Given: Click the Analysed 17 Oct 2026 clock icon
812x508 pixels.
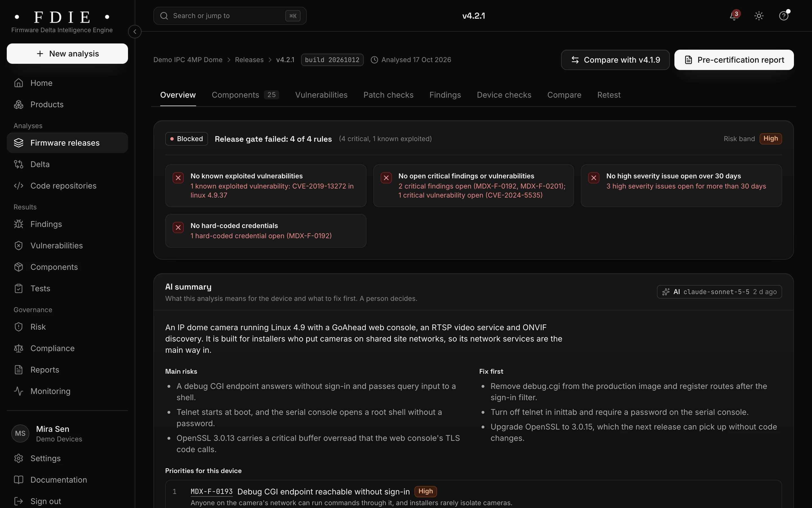Looking at the screenshot, I should click(374, 60).
